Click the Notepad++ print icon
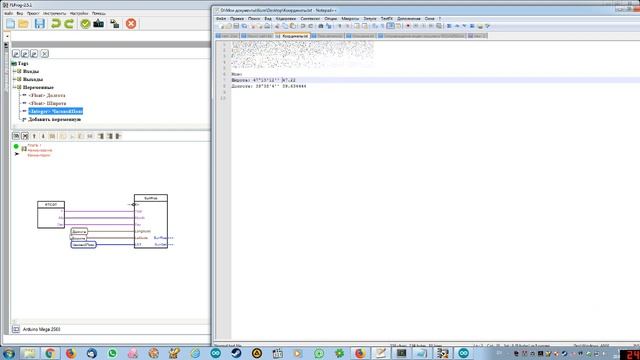Image resolution: width=640 pixels, height=360 pixels. [267, 26]
